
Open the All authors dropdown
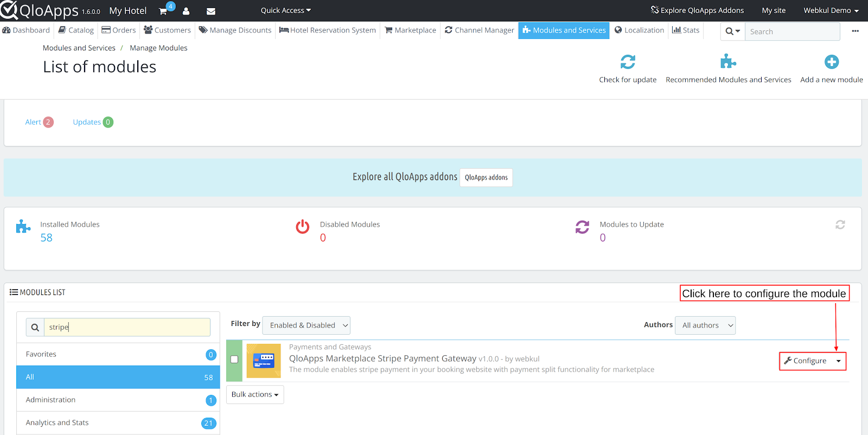(705, 325)
